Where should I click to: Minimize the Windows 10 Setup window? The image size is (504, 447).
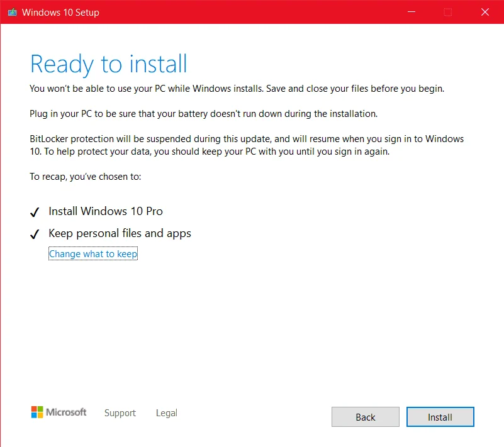412,12
